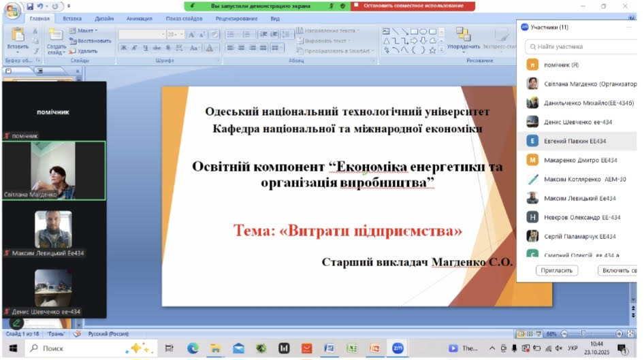Toggle italic text formatting in ribbon
The image size is (644, 360).
(135, 48)
